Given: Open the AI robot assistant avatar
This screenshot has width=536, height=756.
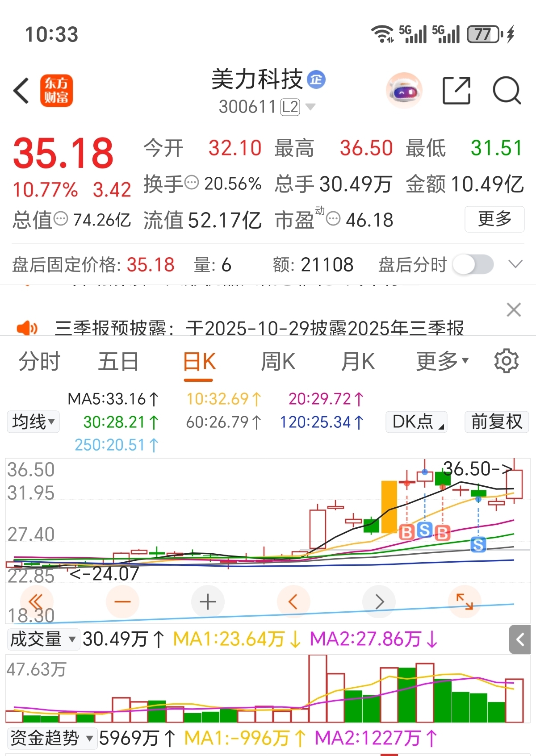Looking at the screenshot, I should [404, 91].
